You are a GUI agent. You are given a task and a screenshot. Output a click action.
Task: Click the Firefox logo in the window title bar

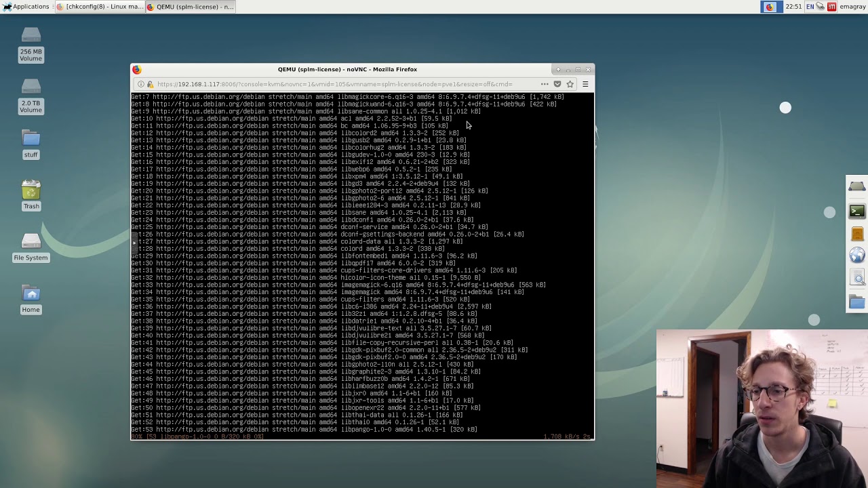(137, 69)
